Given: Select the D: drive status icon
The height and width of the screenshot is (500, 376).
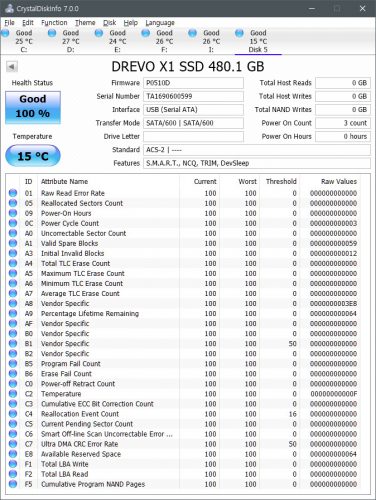Looking at the screenshot, I should [52, 33].
